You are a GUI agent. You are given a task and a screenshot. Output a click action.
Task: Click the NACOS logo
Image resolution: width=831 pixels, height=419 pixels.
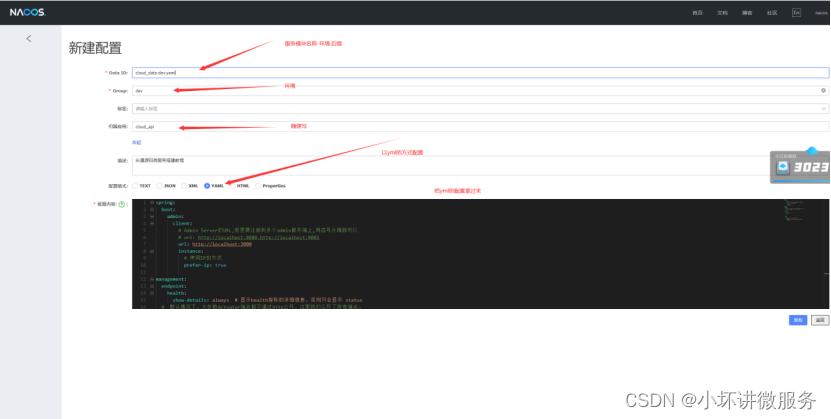[x=28, y=13]
